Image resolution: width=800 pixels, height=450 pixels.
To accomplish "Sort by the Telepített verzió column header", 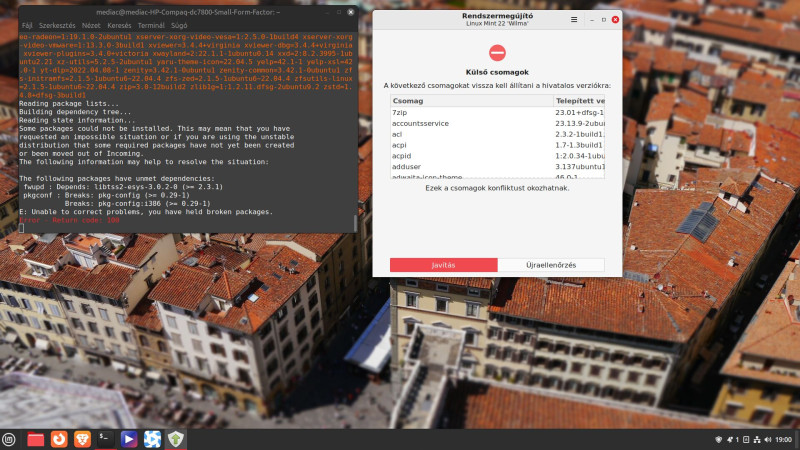I will [579, 101].
